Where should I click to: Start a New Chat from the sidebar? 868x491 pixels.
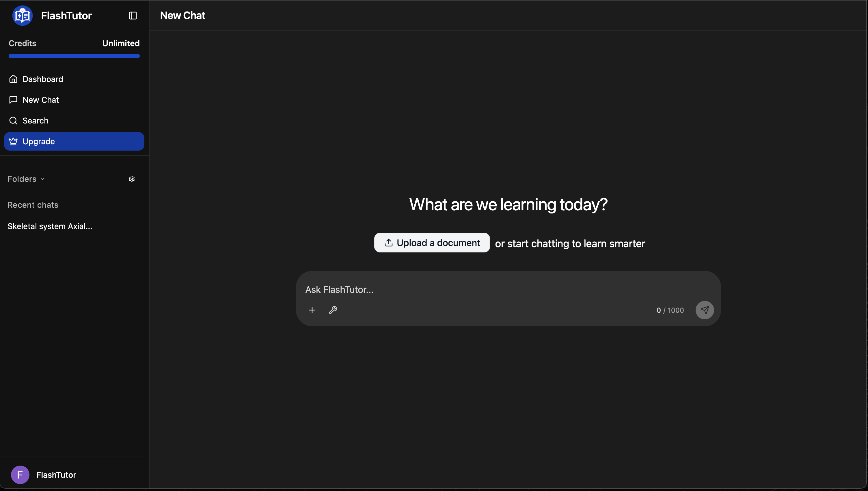coord(40,100)
